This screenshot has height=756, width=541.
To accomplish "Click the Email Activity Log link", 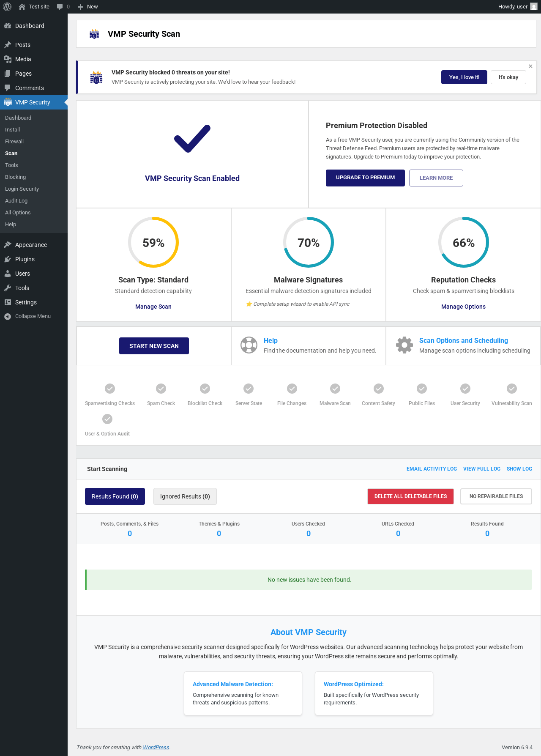I will 432,469.
